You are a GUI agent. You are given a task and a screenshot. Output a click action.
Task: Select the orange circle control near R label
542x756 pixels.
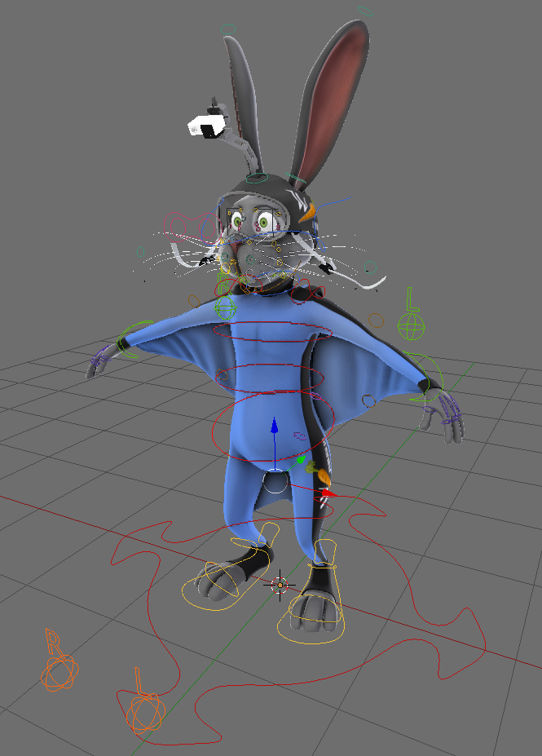(x=194, y=302)
